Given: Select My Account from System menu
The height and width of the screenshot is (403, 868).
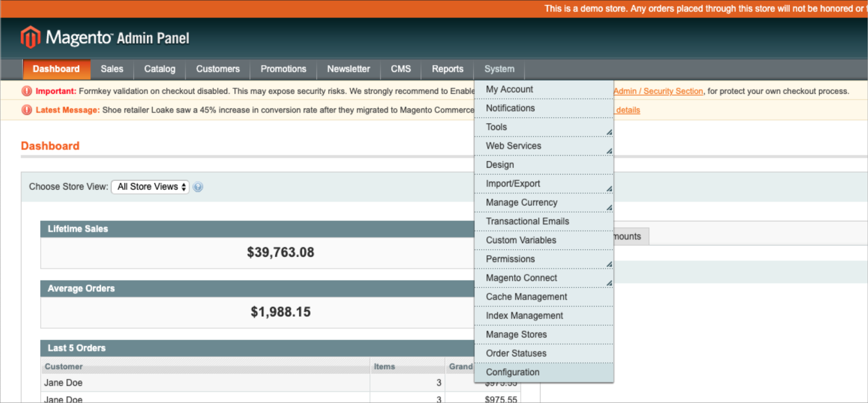Looking at the screenshot, I should [x=544, y=89].
